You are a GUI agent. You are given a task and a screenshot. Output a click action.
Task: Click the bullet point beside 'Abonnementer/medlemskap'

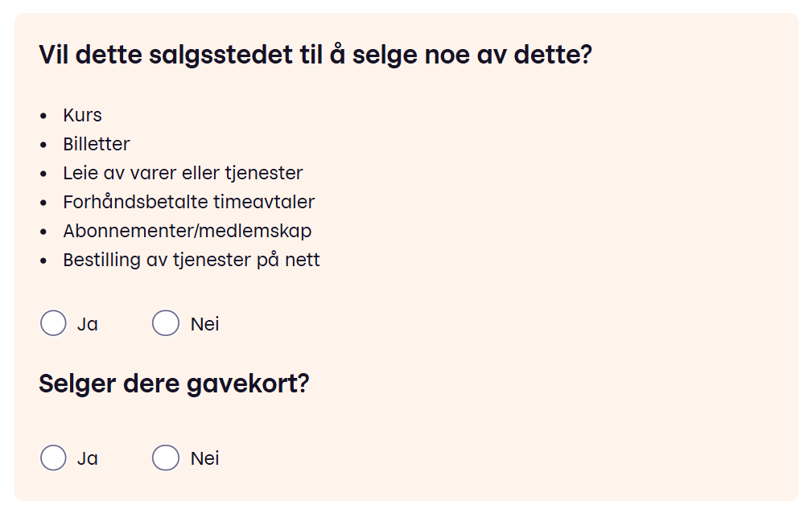[x=43, y=232]
